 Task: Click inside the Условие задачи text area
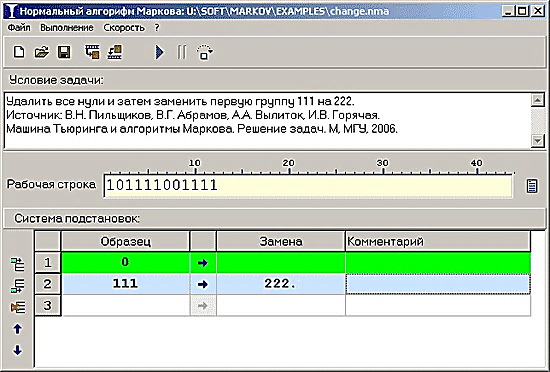point(267,120)
